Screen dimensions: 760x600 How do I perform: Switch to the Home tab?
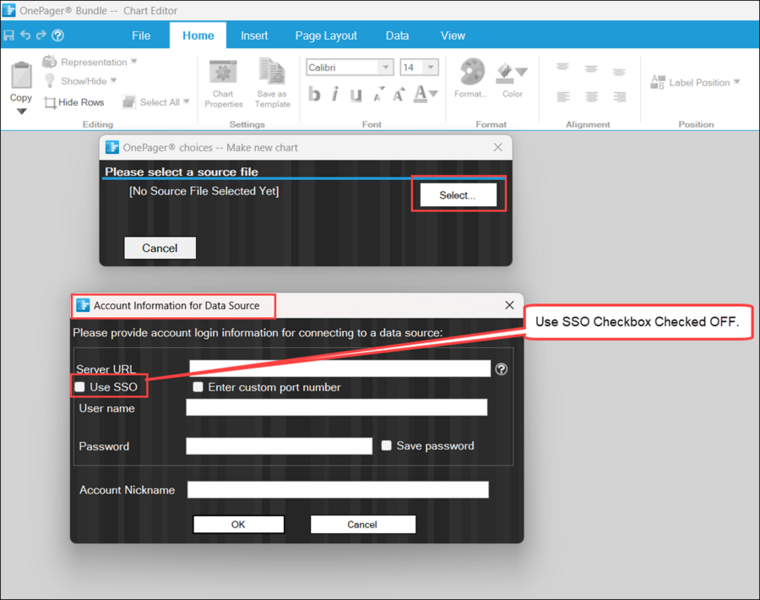point(198,36)
